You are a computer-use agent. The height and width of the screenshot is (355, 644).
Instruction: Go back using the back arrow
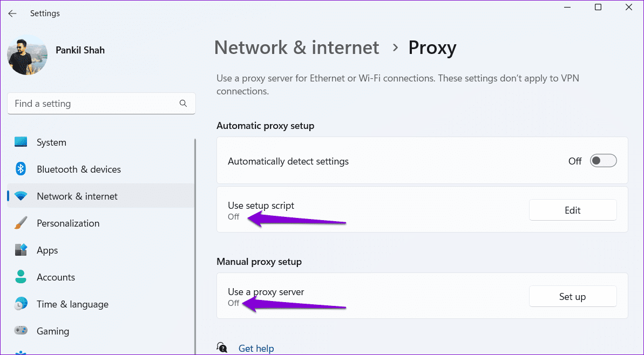click(12, 13)
